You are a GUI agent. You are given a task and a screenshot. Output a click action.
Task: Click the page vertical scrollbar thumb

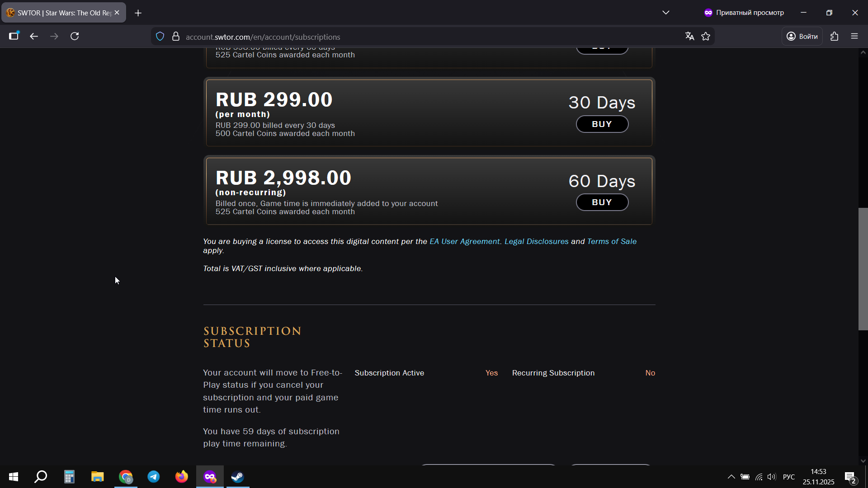click(863, 269)
